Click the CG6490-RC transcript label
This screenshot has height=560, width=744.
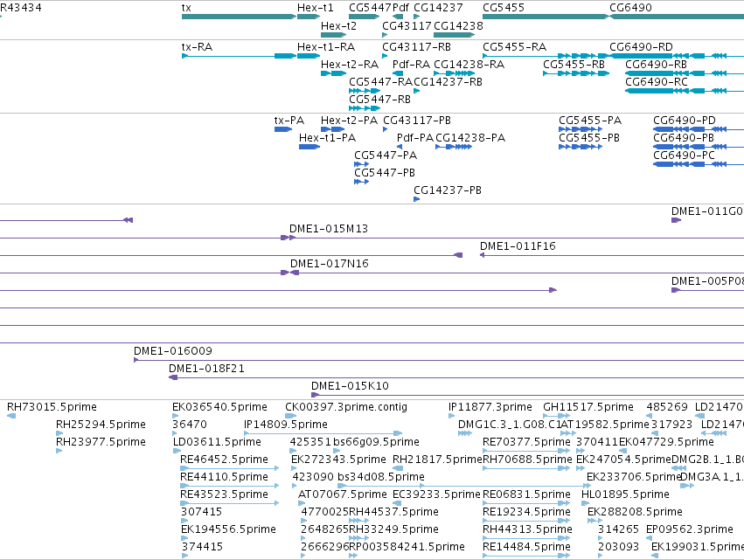tap(657, 82)
